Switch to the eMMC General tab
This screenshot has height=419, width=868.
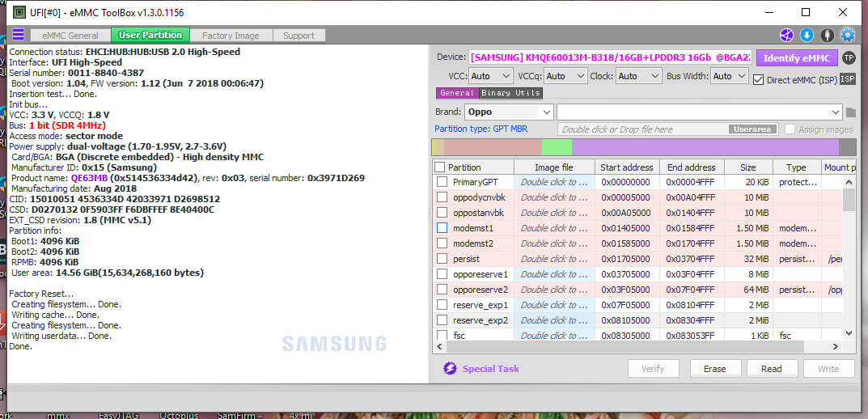click(x=69, y=36)
